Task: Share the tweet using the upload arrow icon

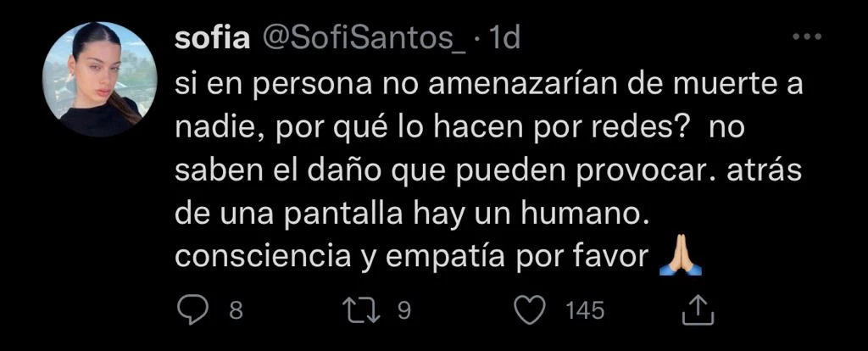Action: click(x=698, y=309)
